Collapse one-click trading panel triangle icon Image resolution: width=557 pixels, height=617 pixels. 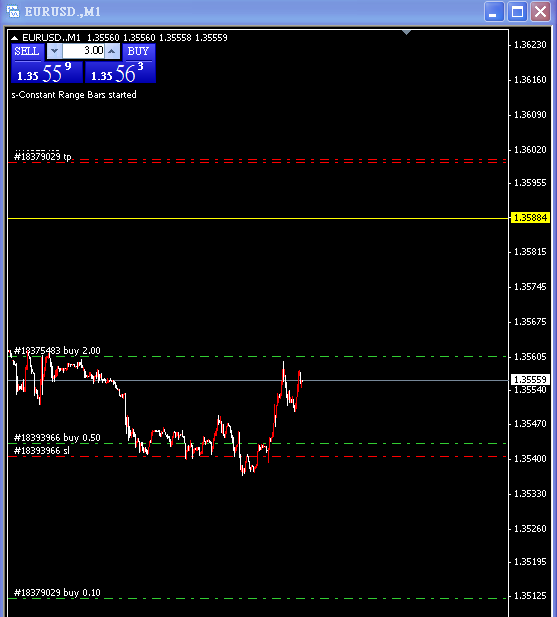pos(15,38)
